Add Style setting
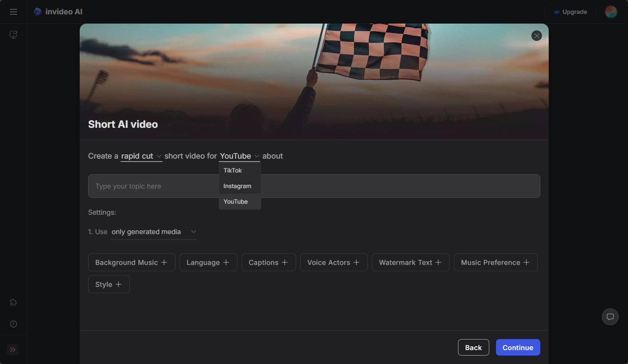Image resolution: width=628 pixels, height=364 pixels. point(109,284)
